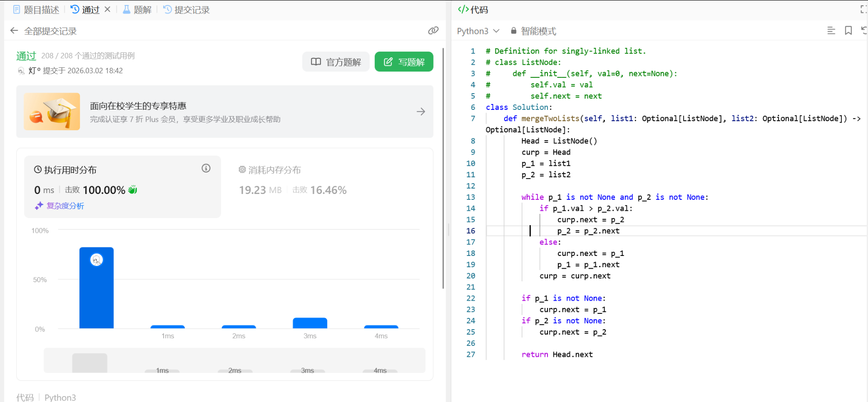Click the undo reset icon in editor toolbar
The height and width of the screenshot is (402, 868).
pos(863,31)
